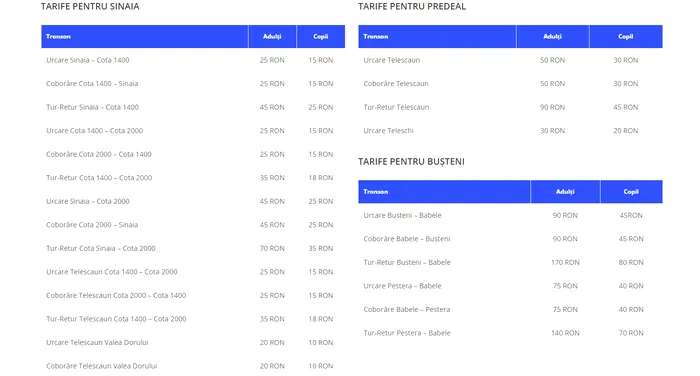Viewport: 700px width, 376px height.
Task: Click the Adulți header in Bușteni table
Action: [x=565, y=192]
